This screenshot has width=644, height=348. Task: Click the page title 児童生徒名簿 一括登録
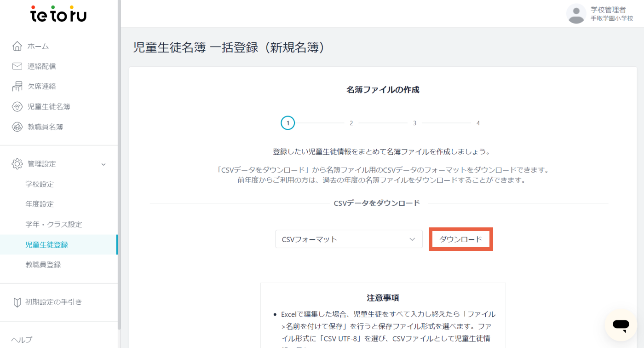point(229,47)
